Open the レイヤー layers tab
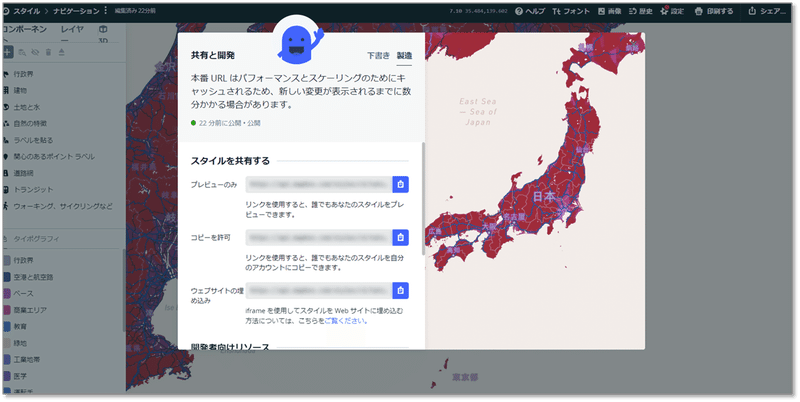Viewport: 800px width, 402px height. (x=71, y=32)
